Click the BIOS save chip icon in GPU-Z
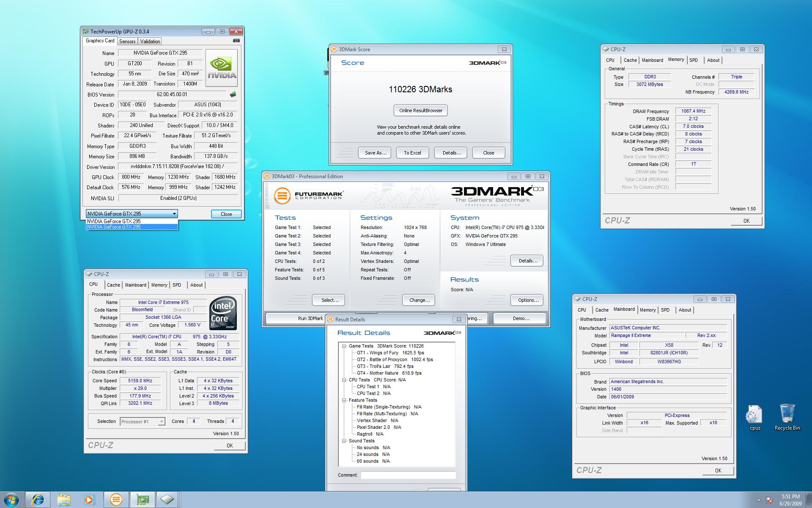Image resolution: width=812 pixels, height=508 pixels. click(x=233, y=94)
